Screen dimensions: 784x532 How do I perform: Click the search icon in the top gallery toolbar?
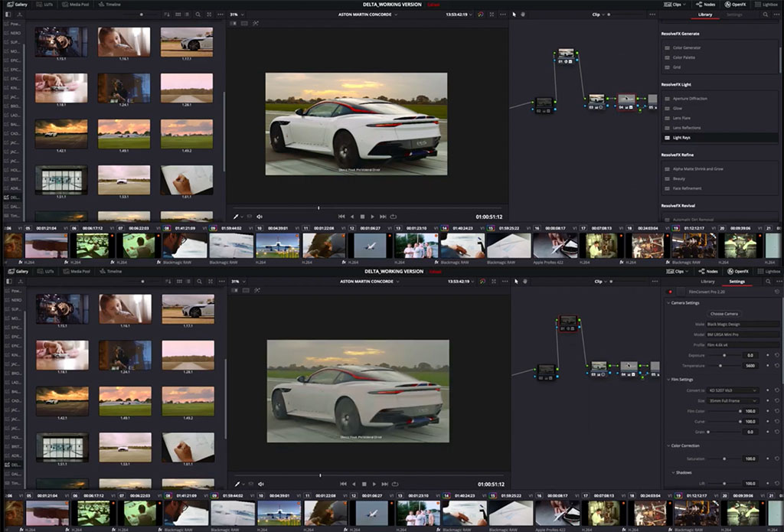pyautogui.click(x=198, y=15)
